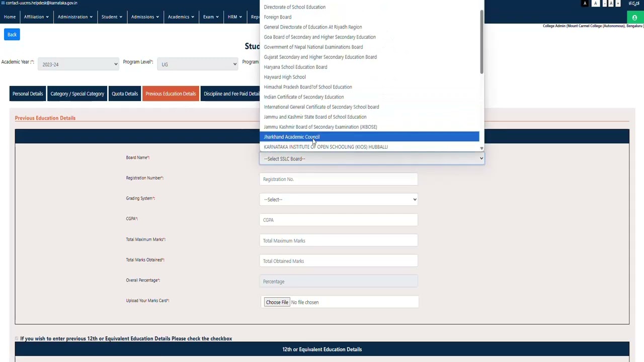
Task: Open the Grading System select dropdown
Action: [339, 200]
